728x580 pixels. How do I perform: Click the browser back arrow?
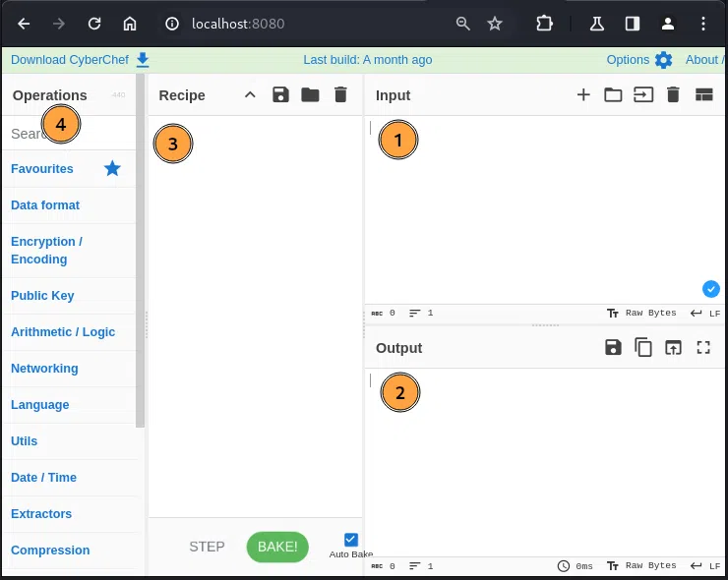(24, 24)
